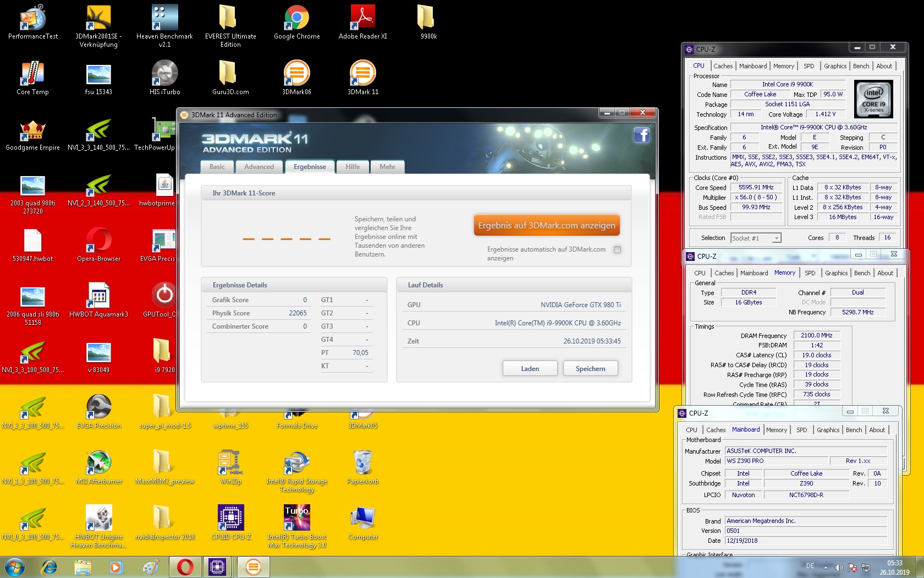924x578 pixels.
Task: Open EVEREST Ultimate Edition folder
Action: tap(230, 26)
